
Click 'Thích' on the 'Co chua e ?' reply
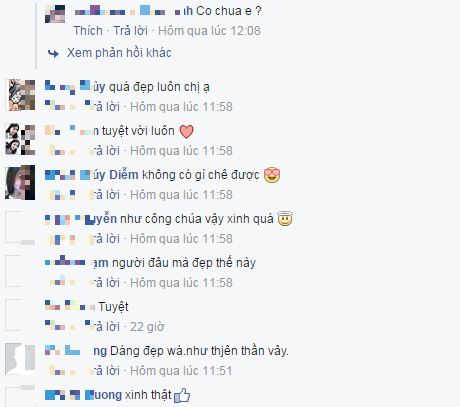[88, 31]
